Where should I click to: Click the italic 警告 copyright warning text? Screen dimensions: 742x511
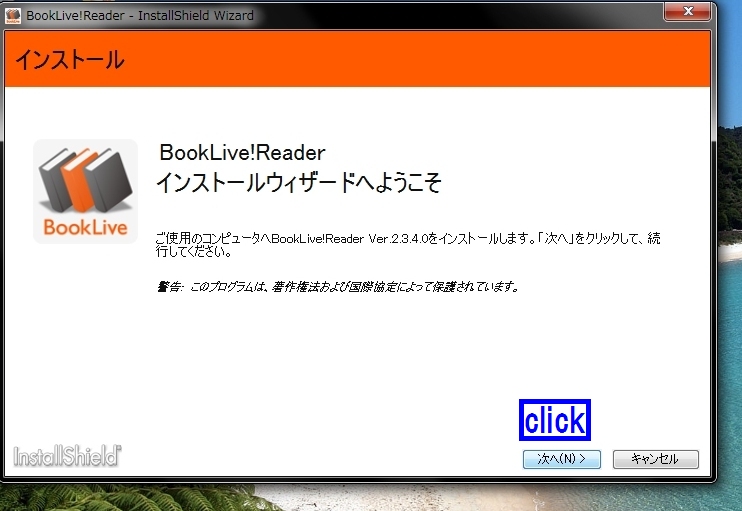[338, 286]
